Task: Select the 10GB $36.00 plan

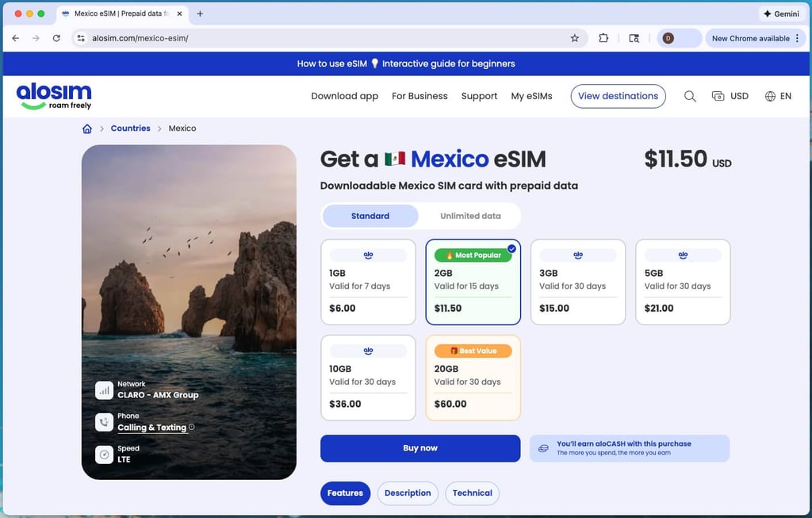Action: (368, 378)
